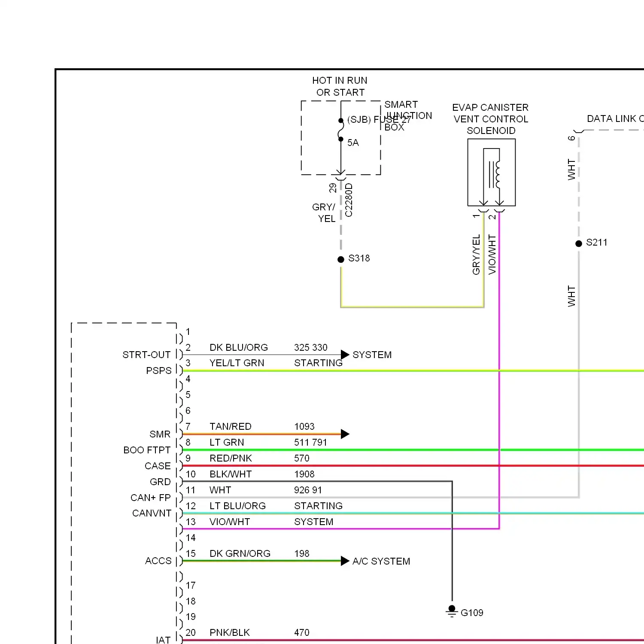The height and width of the screenshot is (644, 644).
Task: Click the DK BLU/ORG wire color text
Action: pyautogui.click(x=239, y=347)
